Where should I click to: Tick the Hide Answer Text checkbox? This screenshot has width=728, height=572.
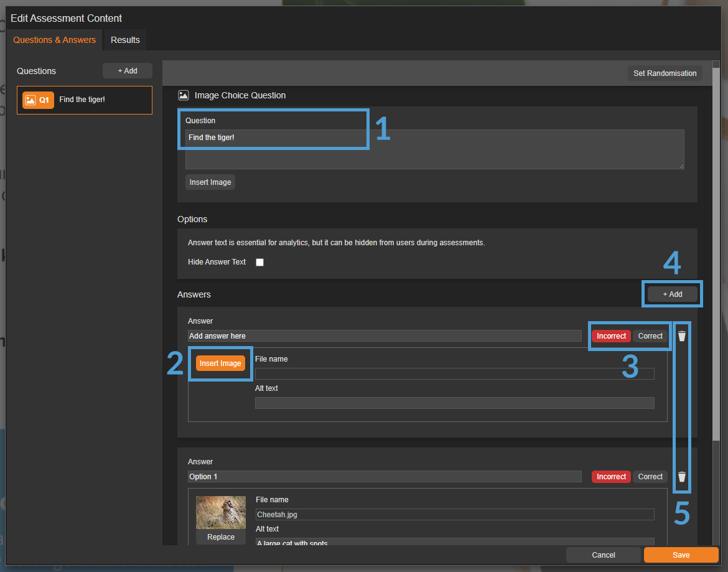pyautogui.click(x=260, y=263)
